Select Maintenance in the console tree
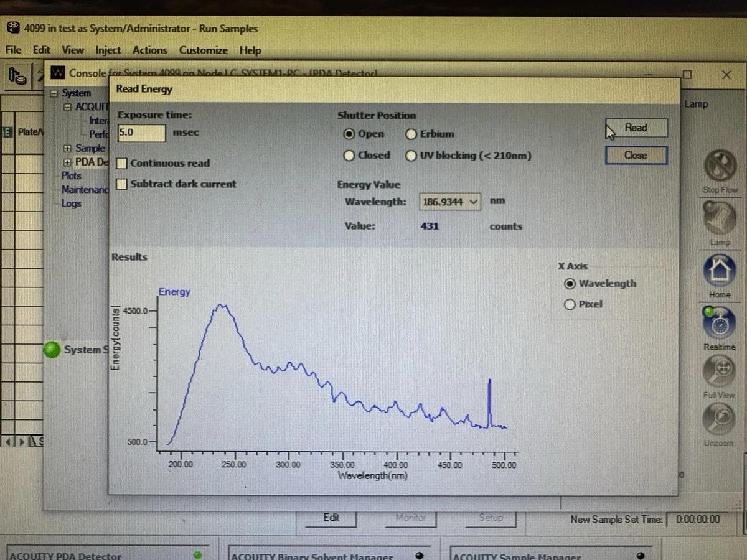Viewport: 747px width, 560px height. pyautogui.click(x=85, y=190)
